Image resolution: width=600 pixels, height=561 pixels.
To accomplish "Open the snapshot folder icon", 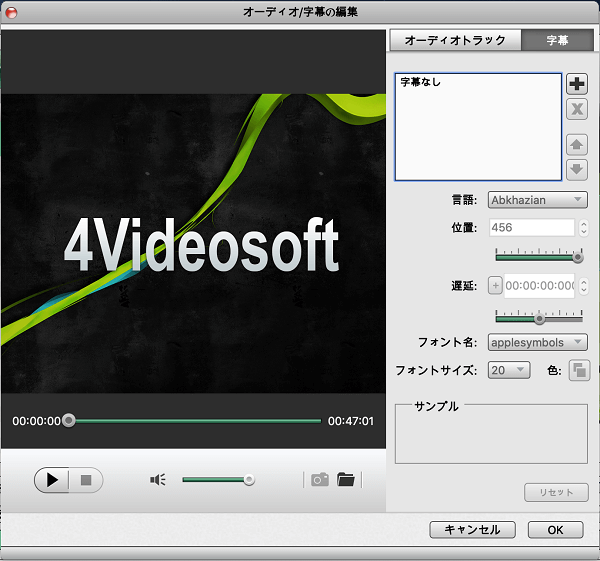I will tap(346, 480).
